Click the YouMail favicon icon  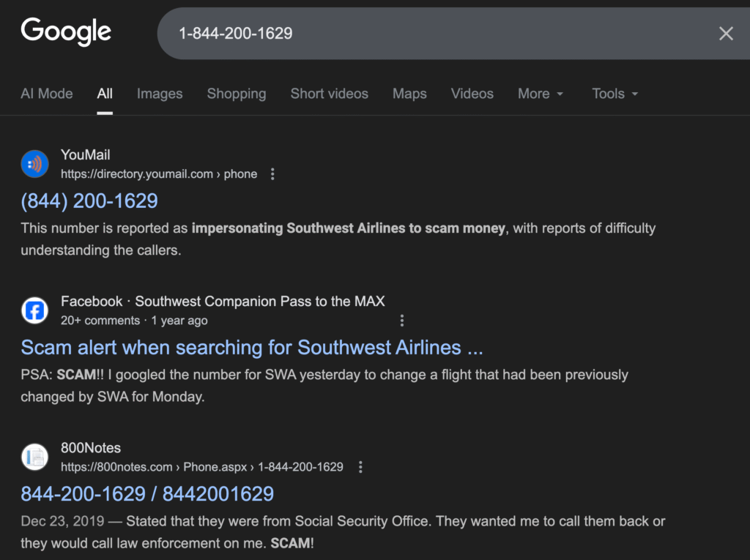[34, 164]
